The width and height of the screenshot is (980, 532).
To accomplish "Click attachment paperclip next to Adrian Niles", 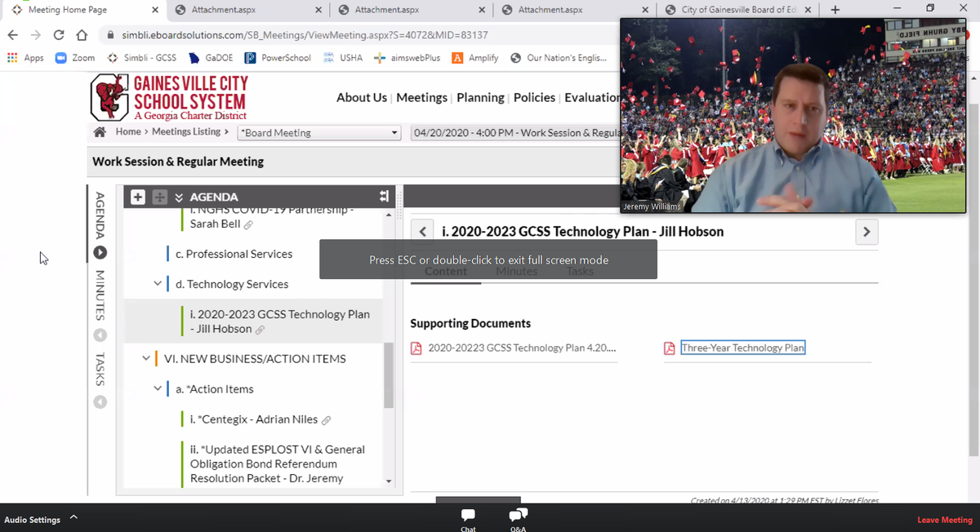I will coord(326,420).
